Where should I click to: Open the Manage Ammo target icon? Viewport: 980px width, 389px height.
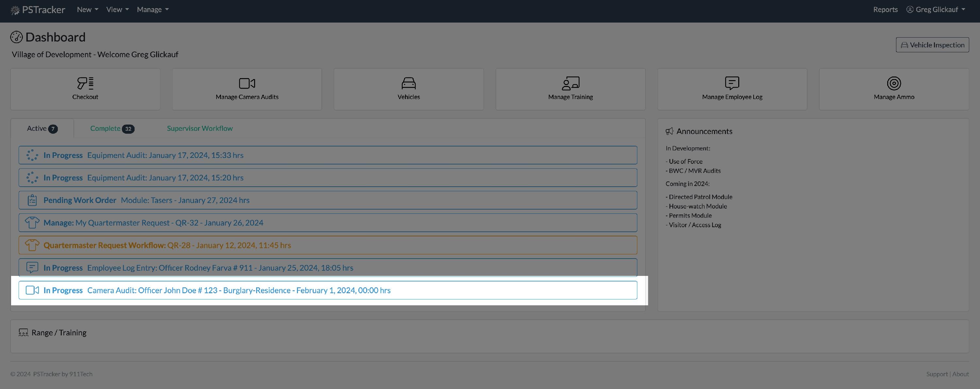894,83
